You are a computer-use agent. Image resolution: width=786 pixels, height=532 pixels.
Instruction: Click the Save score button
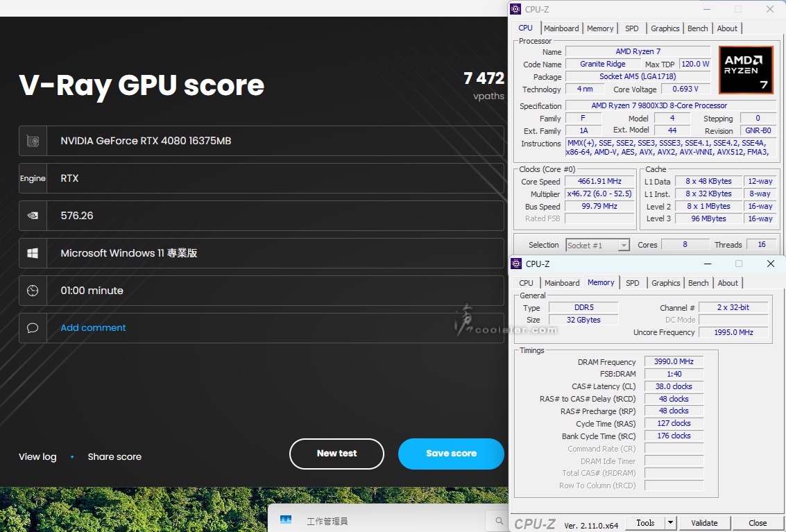pos(451,454)
